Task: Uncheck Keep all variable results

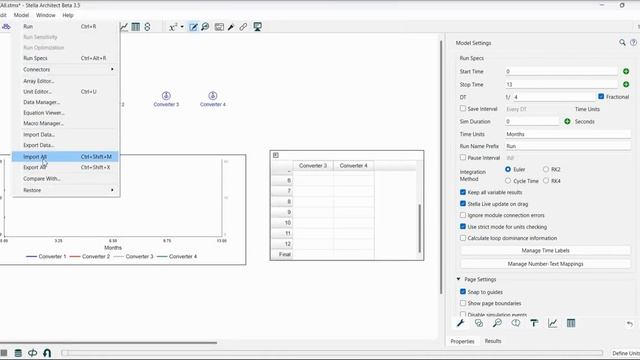Action: pyautogui.click(x=463, y=192)
